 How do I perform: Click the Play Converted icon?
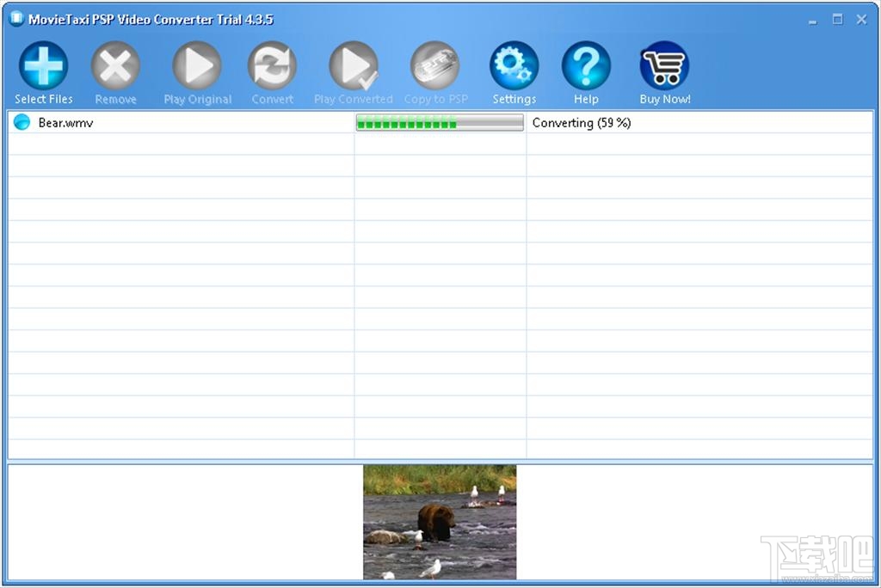tap(353, 64)
